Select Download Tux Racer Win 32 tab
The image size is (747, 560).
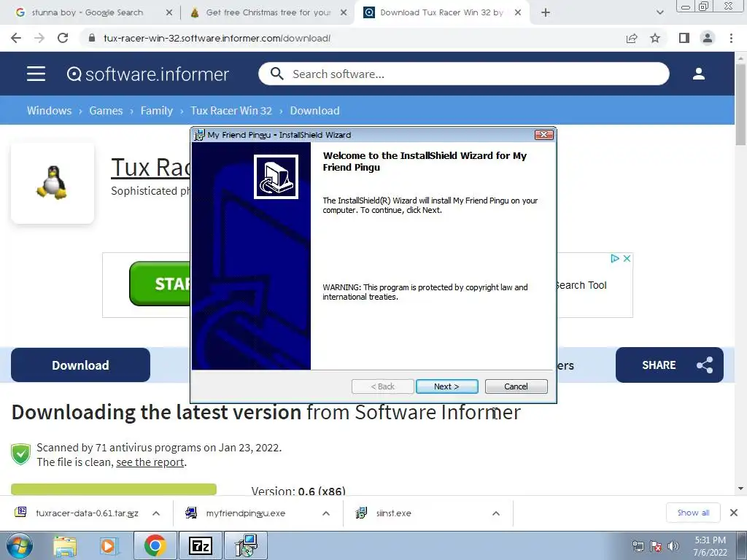(441, 13)
